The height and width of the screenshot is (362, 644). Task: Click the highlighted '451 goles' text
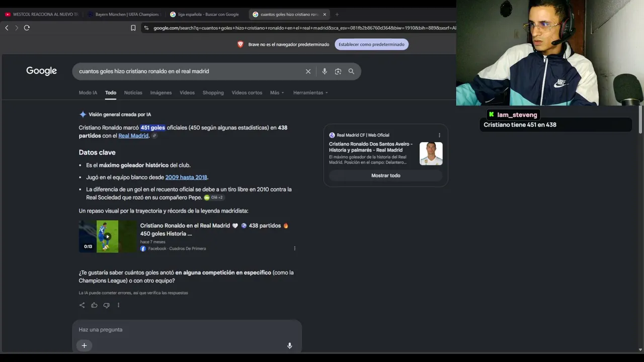point(153,128)
